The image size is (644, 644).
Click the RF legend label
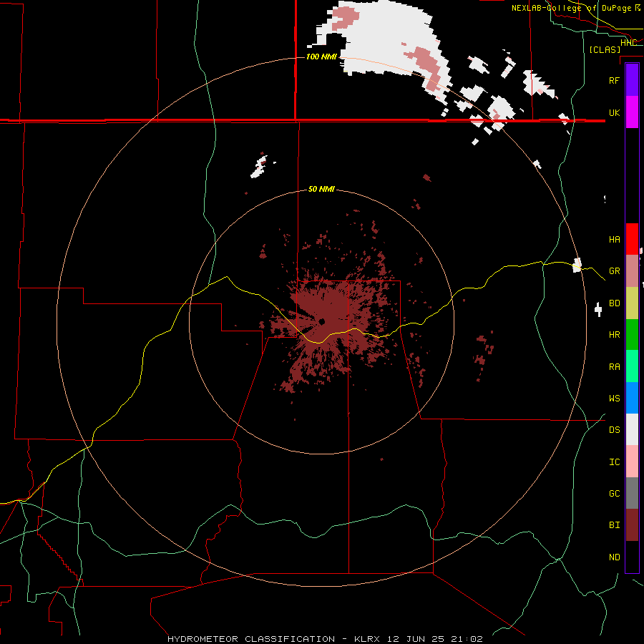(x=614, y=80)
